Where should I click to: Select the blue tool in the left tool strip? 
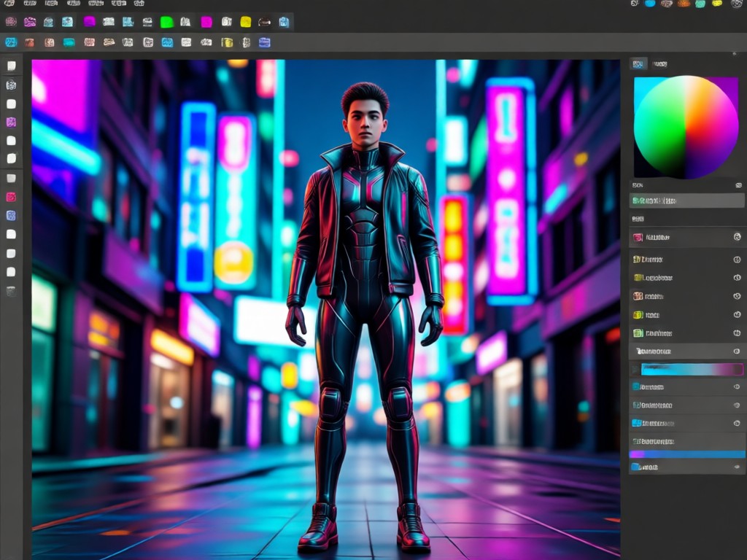pyautogui.click(x=11, y=216)
